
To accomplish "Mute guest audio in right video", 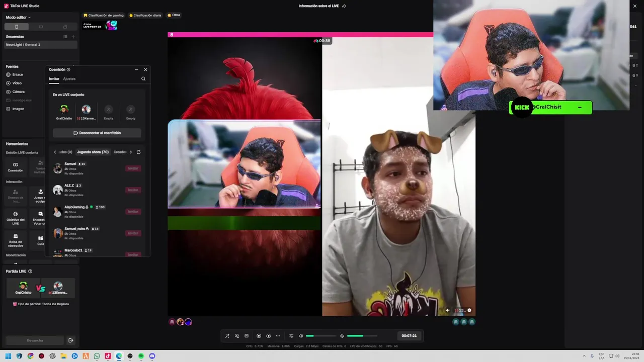I will [x=448, y=310].
